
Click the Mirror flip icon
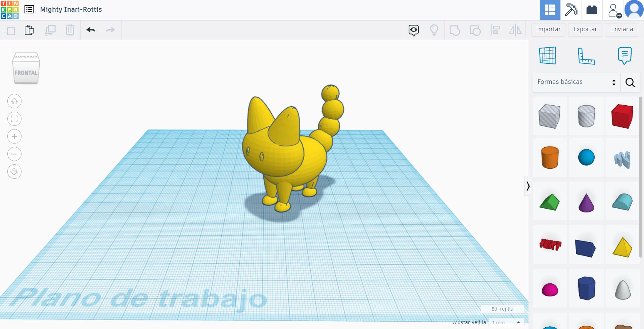(x=515, y=30)
